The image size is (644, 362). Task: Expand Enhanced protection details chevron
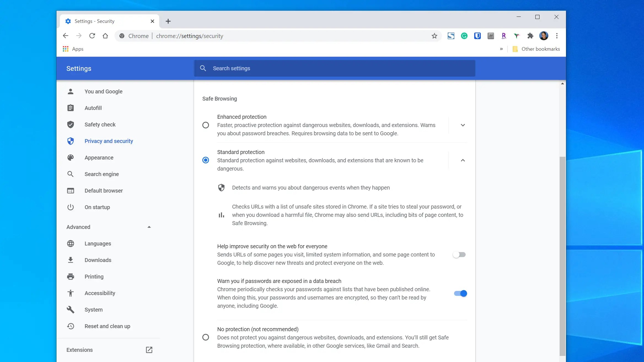point(463,125)
